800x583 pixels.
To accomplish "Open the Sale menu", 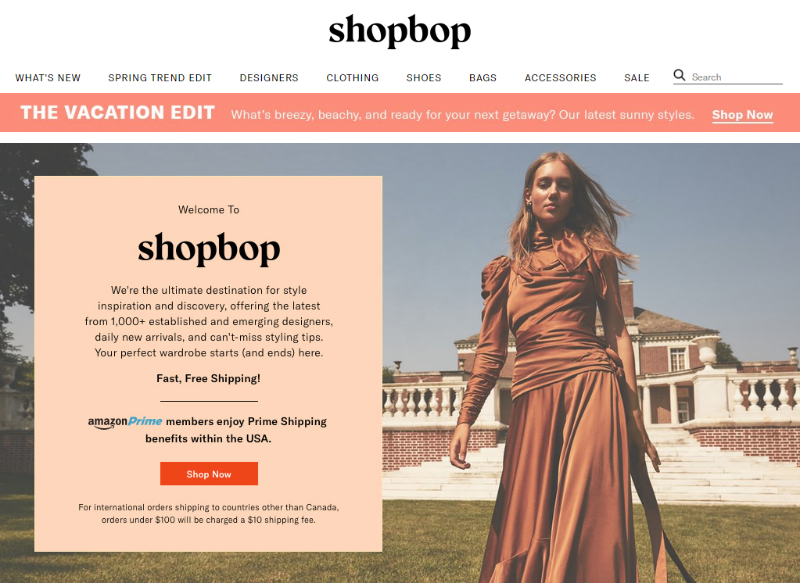I will pos(637,78).
